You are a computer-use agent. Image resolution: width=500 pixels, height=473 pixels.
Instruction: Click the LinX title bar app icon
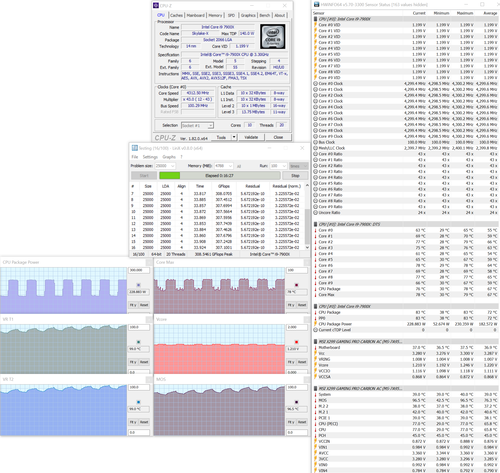point(134,148)
